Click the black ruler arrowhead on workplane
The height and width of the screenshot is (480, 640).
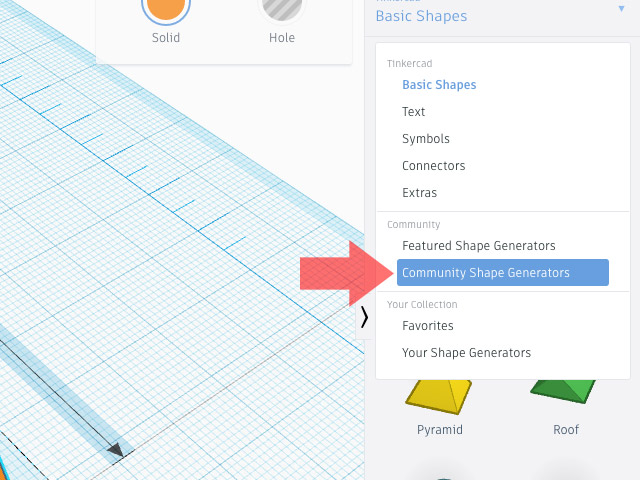(118, 450)
